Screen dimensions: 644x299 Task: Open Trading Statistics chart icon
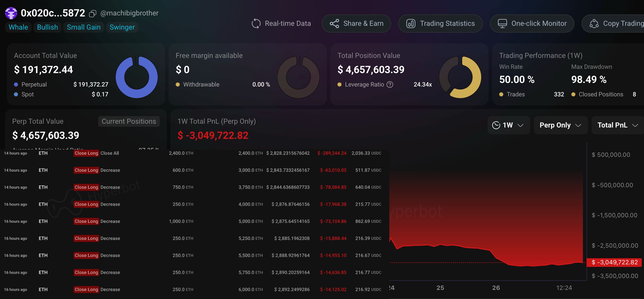pyautogui.click(x=411, y=24)
